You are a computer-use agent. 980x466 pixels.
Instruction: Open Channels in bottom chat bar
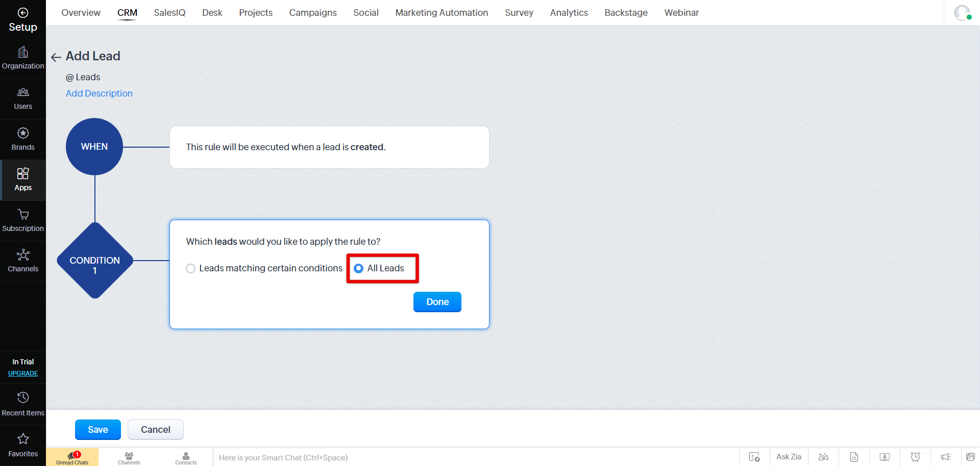129,457
